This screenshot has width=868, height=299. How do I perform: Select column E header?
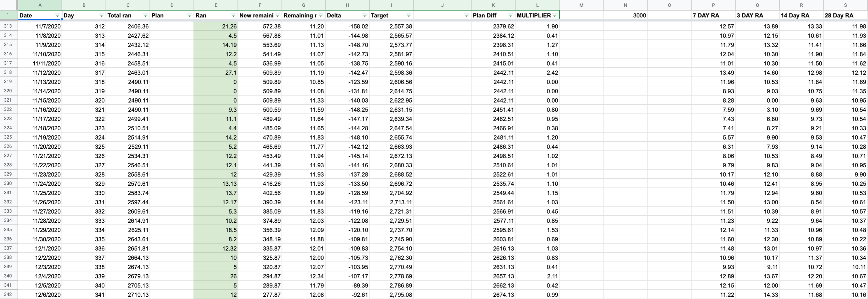coord(216,5)
